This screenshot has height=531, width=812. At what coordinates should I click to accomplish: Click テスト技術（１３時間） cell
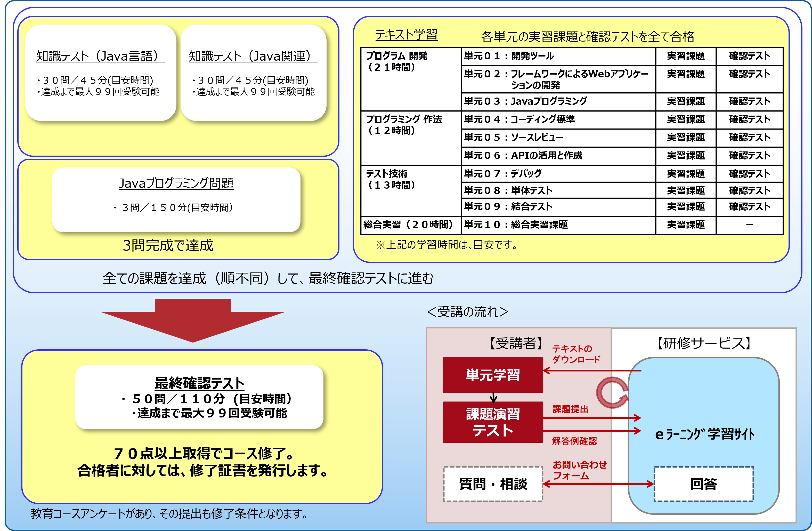pyautogui.click(x=411, y=191)
